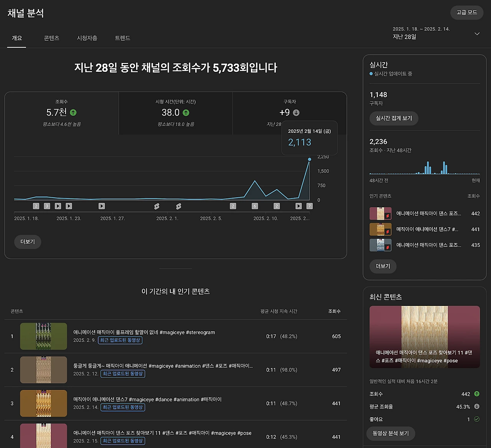Click the "6" post count badge near 2025.2.10 on the chart
Image resolution: width=491 pixels, height=448 pixels.
coord(255,206)
